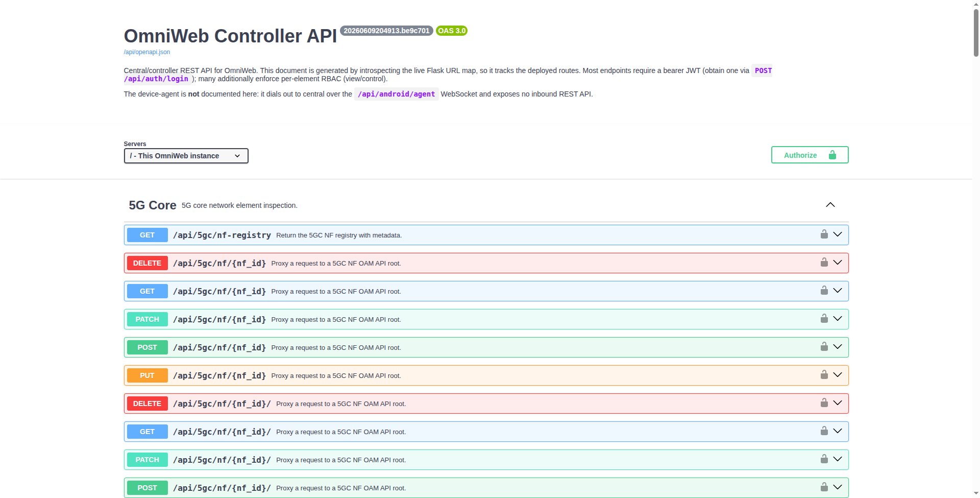Click the GET method badge for nf-registry
Viewport: 980px width, 498px height.
click(x=147, y=235)
